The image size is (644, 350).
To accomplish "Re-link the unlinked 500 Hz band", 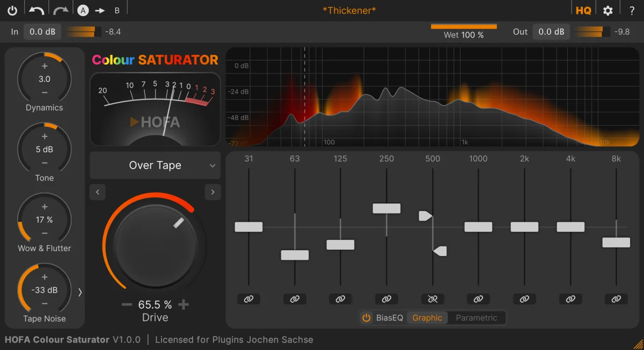I will pos(433,299).
